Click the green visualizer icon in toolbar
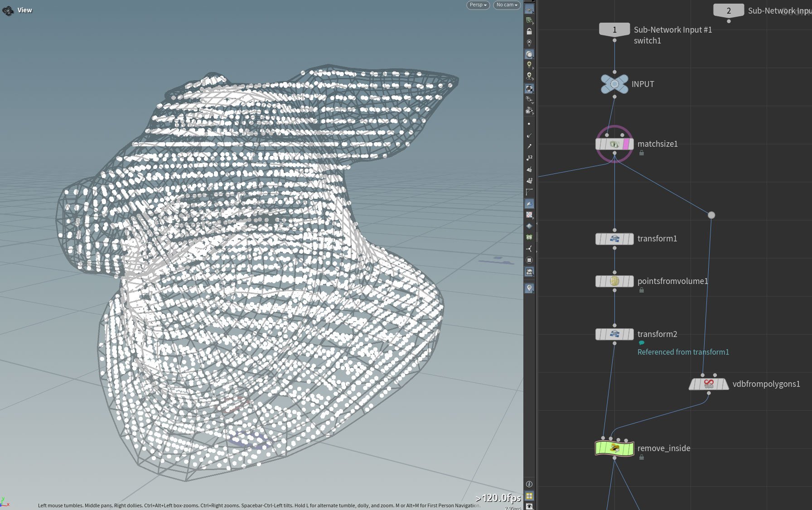Image resolution: width=812 pixels, height=510 pixels. pos(529,237)
